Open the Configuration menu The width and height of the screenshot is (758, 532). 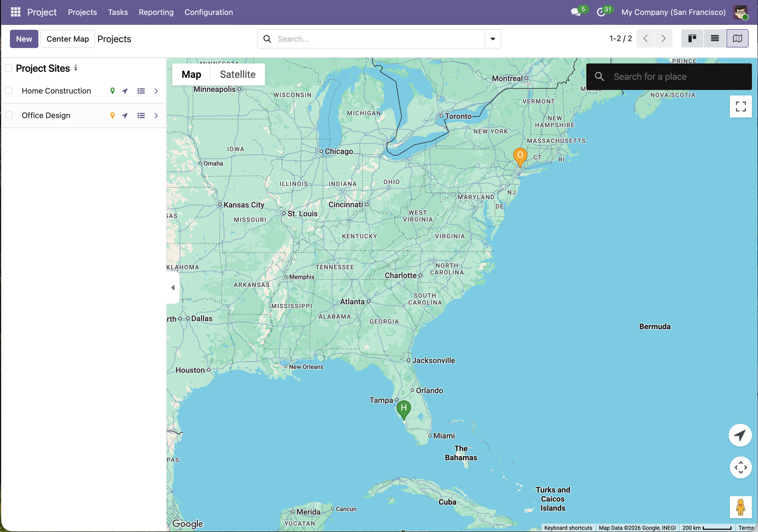[208, 12]
